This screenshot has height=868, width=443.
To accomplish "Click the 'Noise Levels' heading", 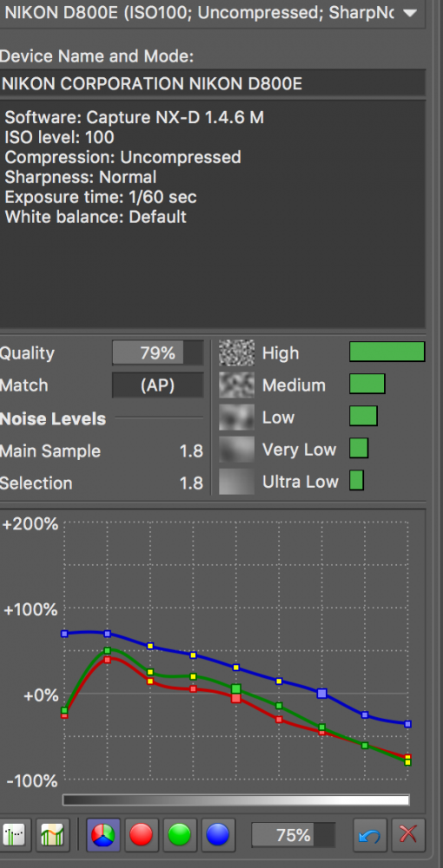I will pyautogui.click(x=53, y=419).
